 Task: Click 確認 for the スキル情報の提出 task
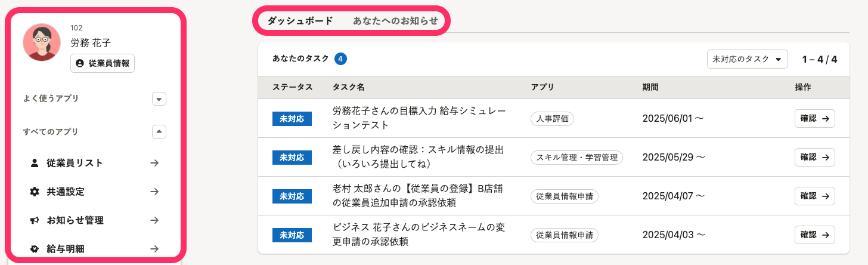point(814,157)
